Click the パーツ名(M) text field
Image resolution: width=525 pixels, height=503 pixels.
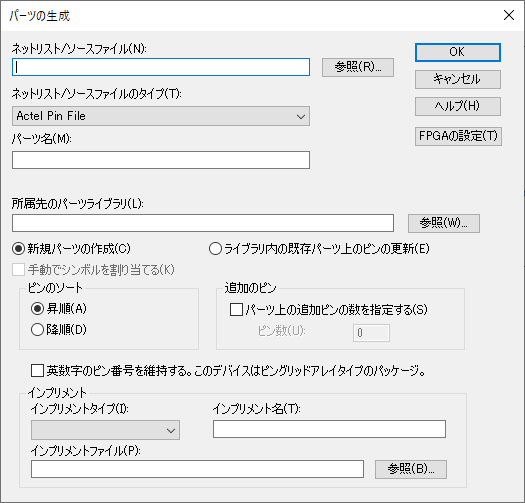[x=161, y=160]
